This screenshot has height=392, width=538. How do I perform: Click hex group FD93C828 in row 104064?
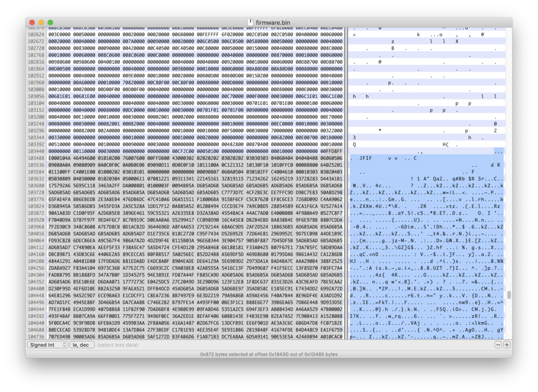coord(60,240)
